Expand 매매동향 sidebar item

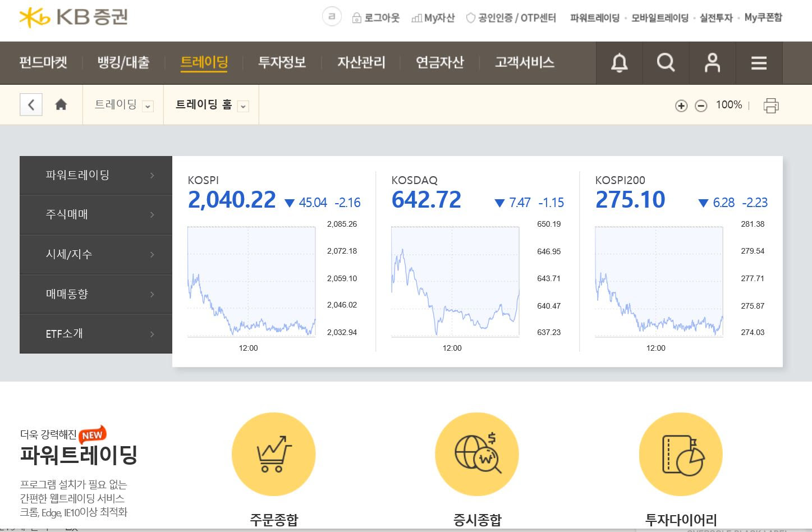(x=96, y=294)
